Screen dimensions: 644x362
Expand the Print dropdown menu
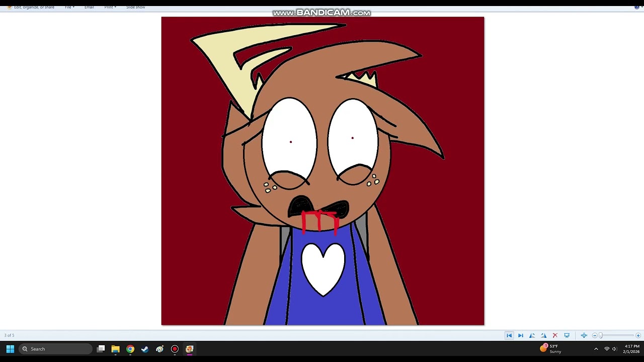click(110, 7)
